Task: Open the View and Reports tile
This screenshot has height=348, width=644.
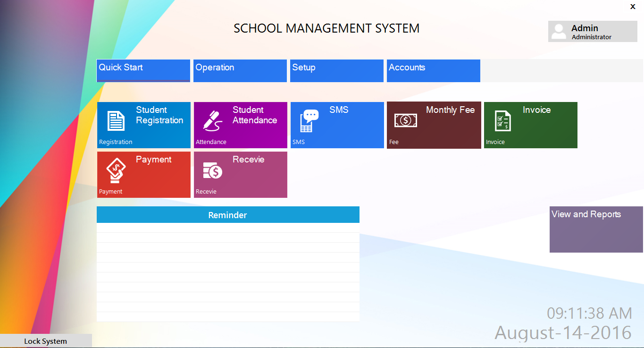Action: point(596,229)
